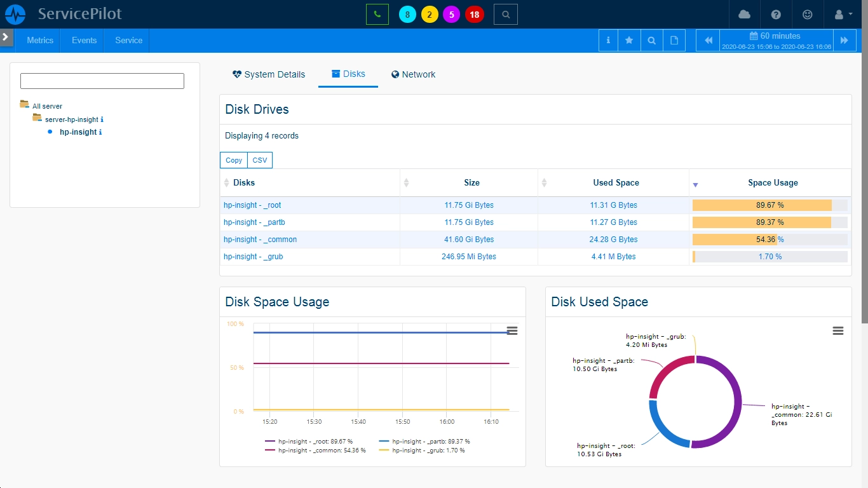Click the 41.60 Gi Bytes size cell
The width and height of the screenshot is (868, 488).
tap(469, 240)
